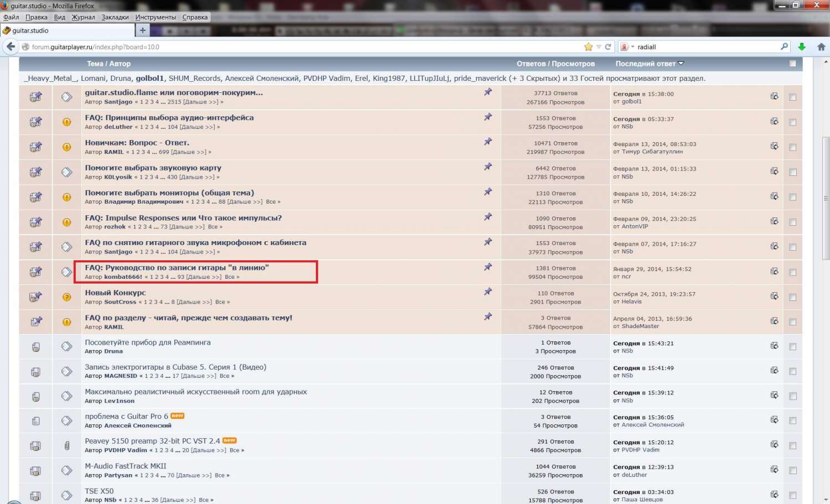830x504 pixels.
Task: Click the question mark icon for Новый Конкурс
Action: (x=66, y=297)
